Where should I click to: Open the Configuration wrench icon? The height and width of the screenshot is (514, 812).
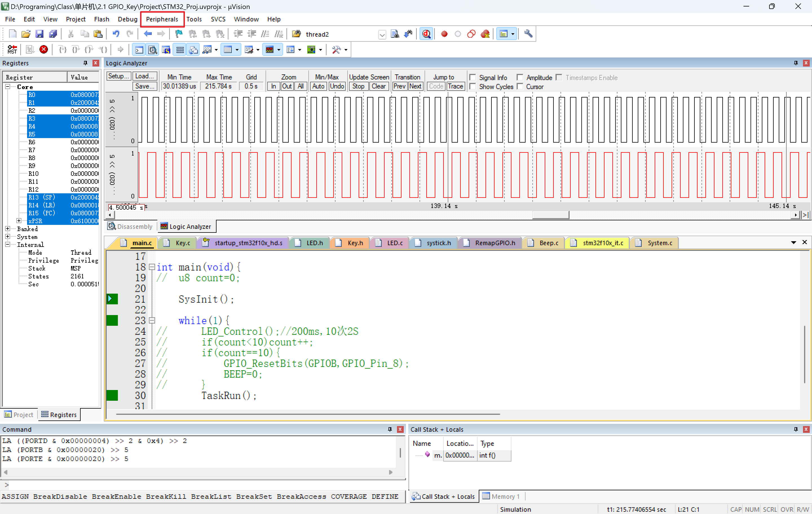[x=528, y=34]
